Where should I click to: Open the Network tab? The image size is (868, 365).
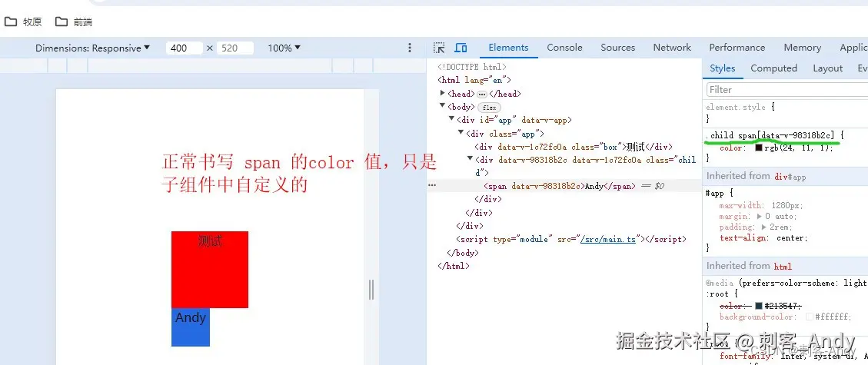pos(672,48)
